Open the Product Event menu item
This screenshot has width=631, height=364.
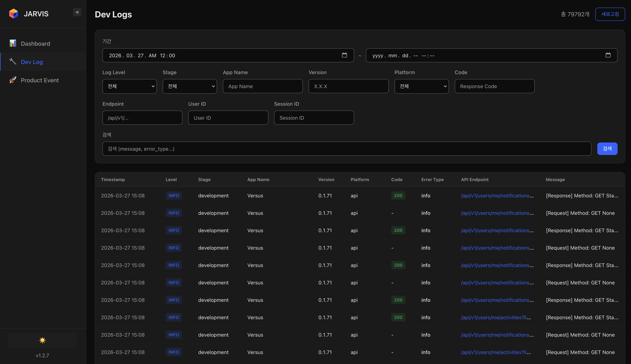pos(40,80)
